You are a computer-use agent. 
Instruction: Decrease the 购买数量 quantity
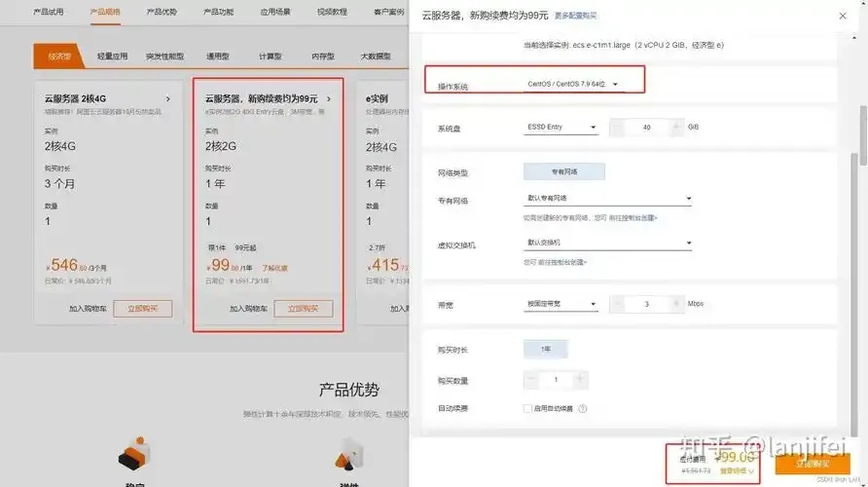[531, 380]
